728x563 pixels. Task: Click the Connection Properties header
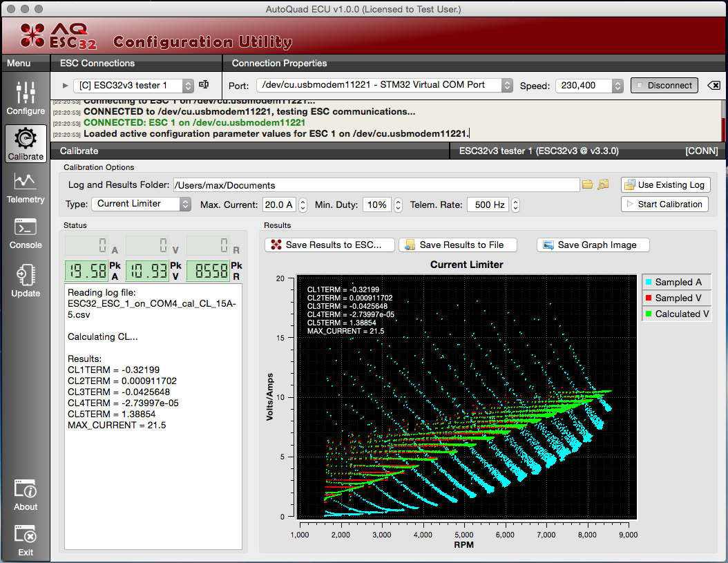tap(279, 63)
